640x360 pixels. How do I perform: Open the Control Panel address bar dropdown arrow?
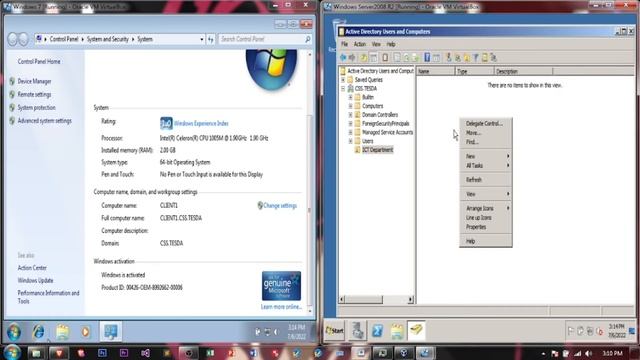click(202, 39)
